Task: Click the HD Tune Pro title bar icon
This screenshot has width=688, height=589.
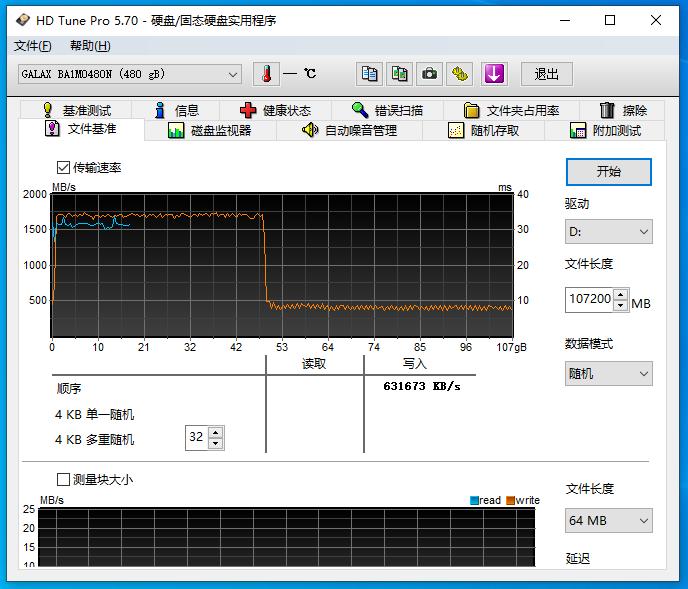Action: (23, 20)
